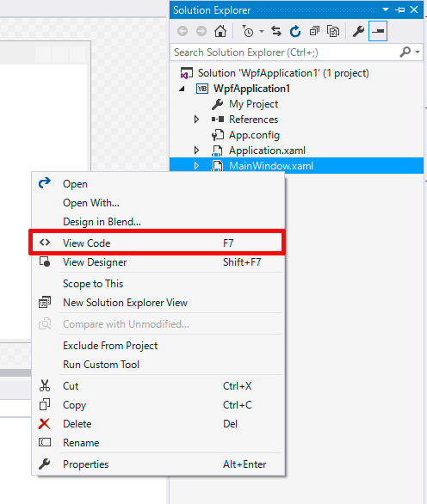427x504 pixels.
Task: Choose New Solution Explorer View entry
Action: tap(158, 303)
